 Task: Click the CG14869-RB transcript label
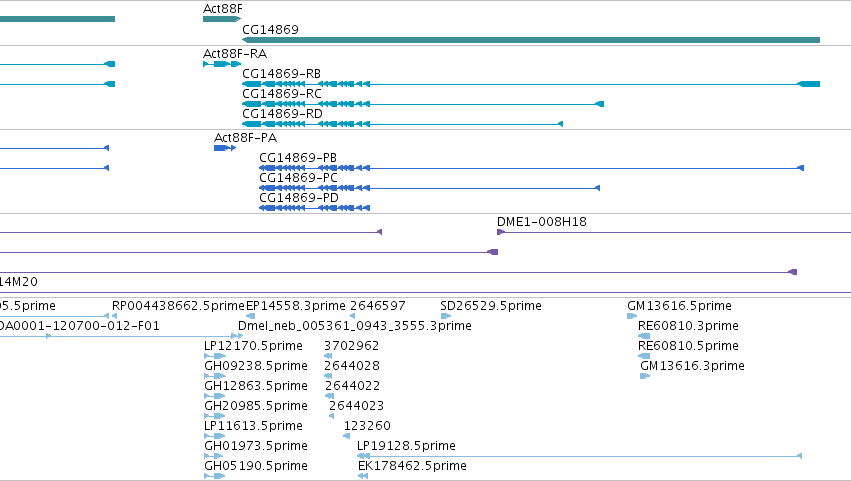[x=281, y=73]
